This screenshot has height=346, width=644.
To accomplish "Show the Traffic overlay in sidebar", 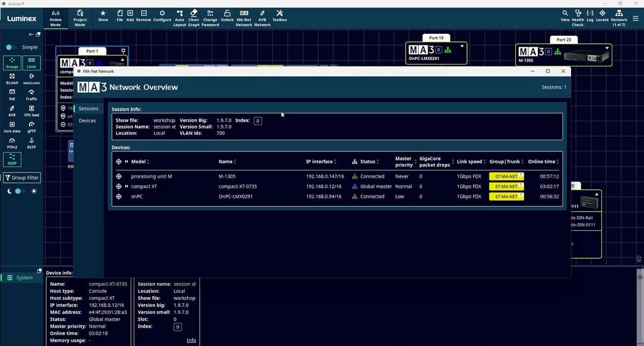I will point(31,95).
